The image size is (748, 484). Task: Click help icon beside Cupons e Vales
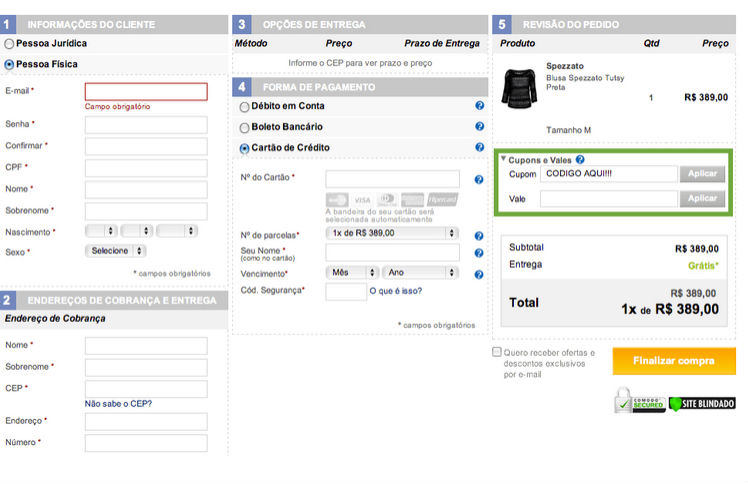click(580, 159)
